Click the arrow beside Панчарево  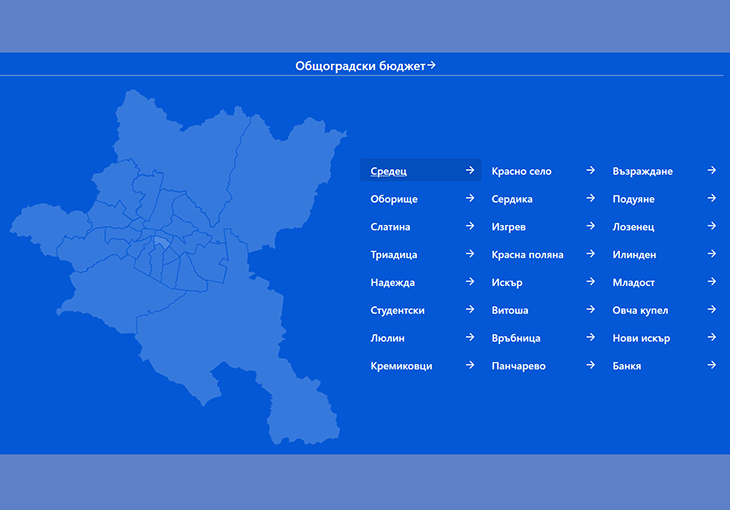click(591, 366)
